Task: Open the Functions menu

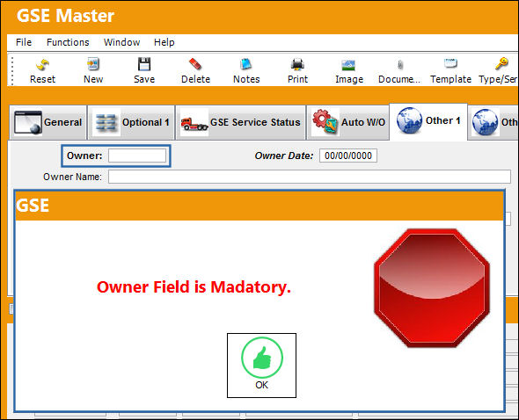Action: (x=68, y=42)
